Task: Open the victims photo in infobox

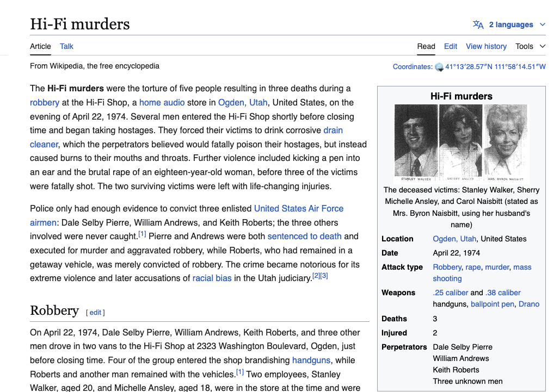Action: [x=461, y=143]
